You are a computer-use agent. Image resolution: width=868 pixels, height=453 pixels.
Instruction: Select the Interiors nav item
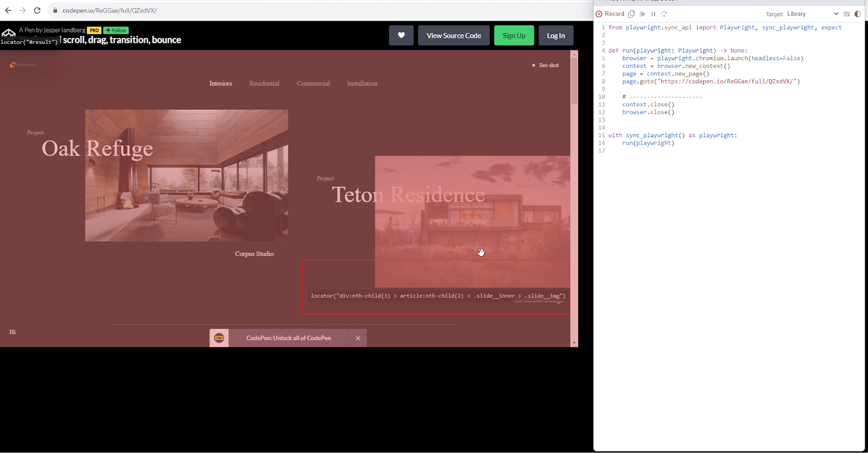coord(221,84)
